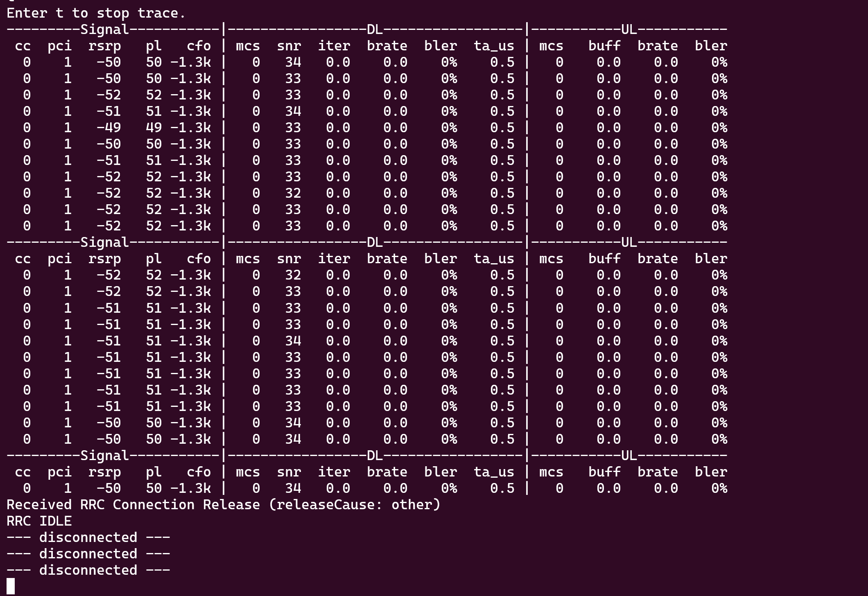Screen dimensions: 868x596
Task: Click the last '--- disconnected ---' line
Action: click(x=88, y=570)
